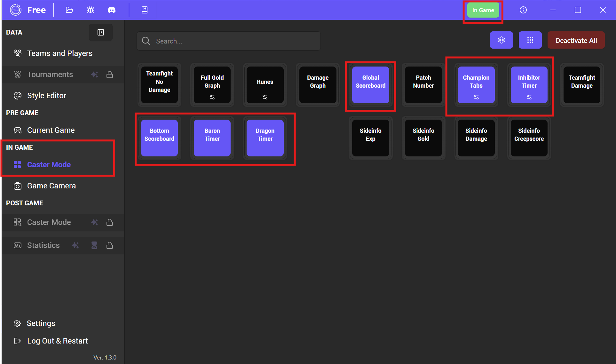Open the Style Editor section
The width and height of the screenshot is (616, 364).
(x=47, y=96)
